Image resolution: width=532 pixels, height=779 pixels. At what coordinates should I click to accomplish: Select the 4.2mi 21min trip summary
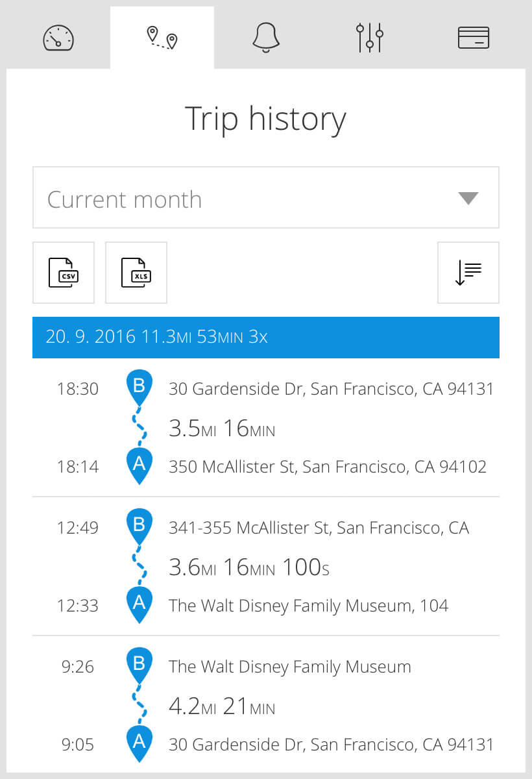222,706
